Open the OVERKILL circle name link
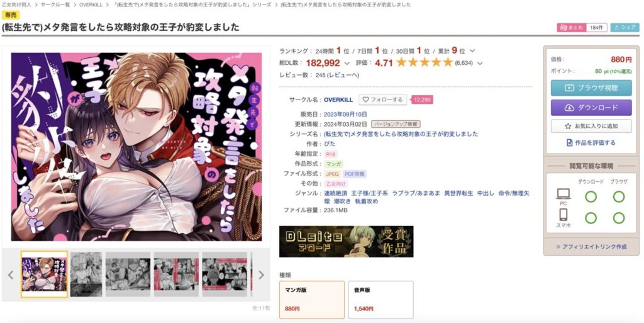 pos(338,100)
